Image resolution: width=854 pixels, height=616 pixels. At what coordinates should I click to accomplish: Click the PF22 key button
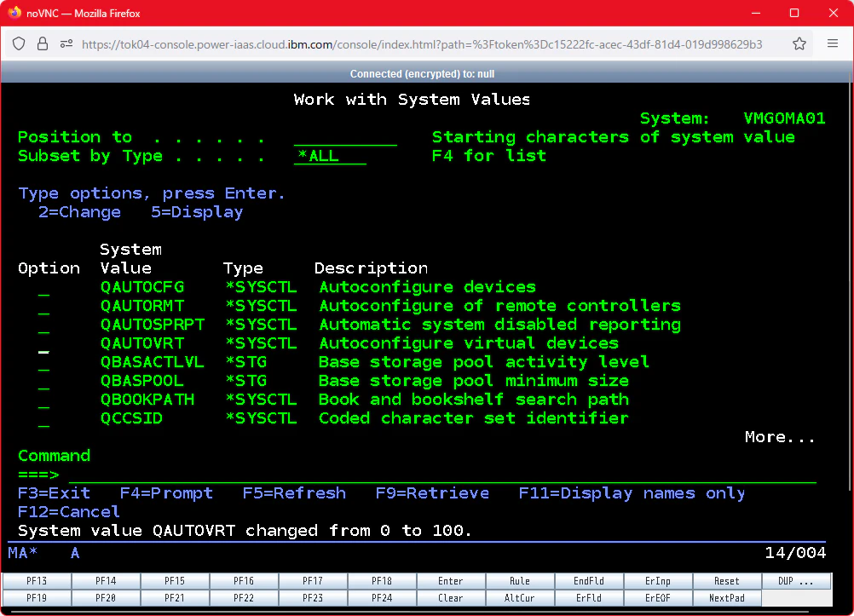244,598
